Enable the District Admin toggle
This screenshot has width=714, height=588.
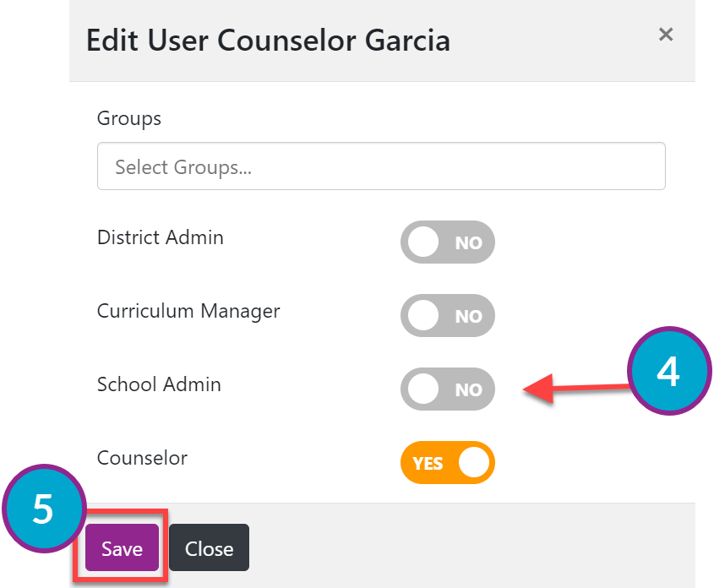(448, 242)
